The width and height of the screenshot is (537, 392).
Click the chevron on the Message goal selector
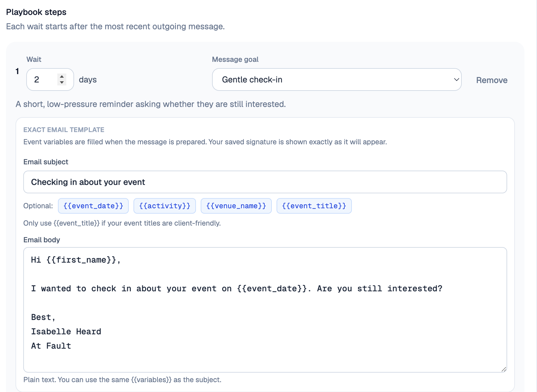click(x=456, y=79)
